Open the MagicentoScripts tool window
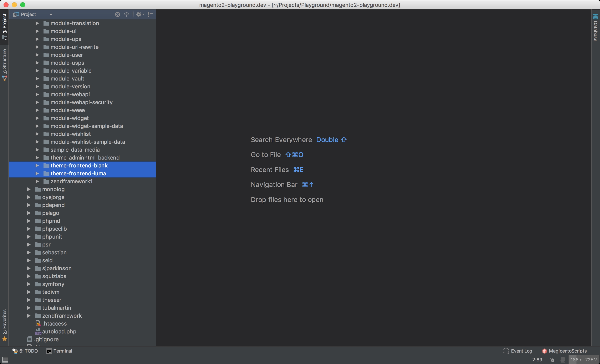 point(564,351)
